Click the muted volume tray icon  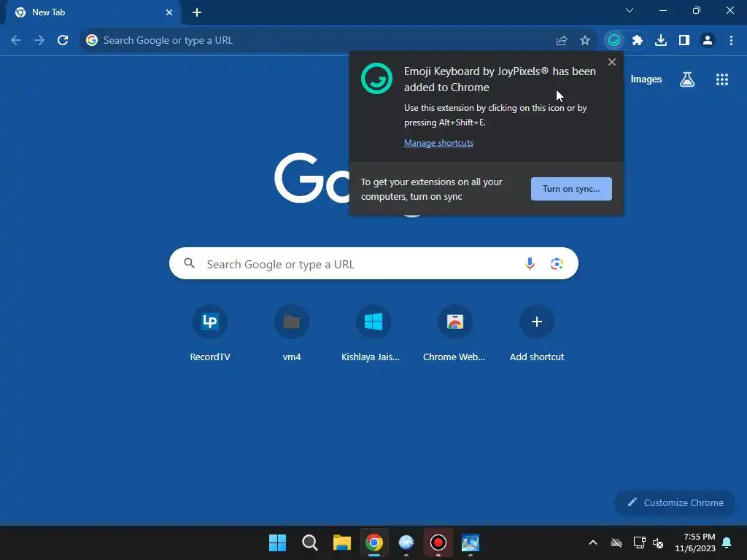(x=658, y=542)
